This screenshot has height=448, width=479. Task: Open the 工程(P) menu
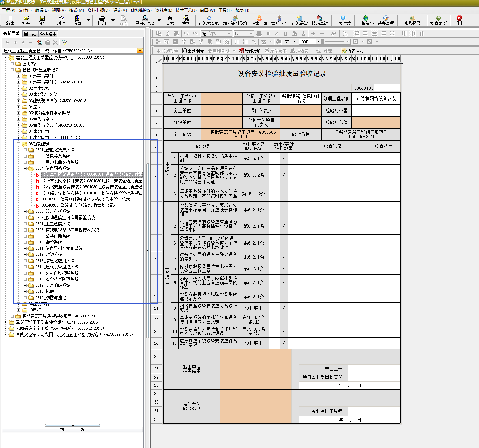tap(9, 10)
